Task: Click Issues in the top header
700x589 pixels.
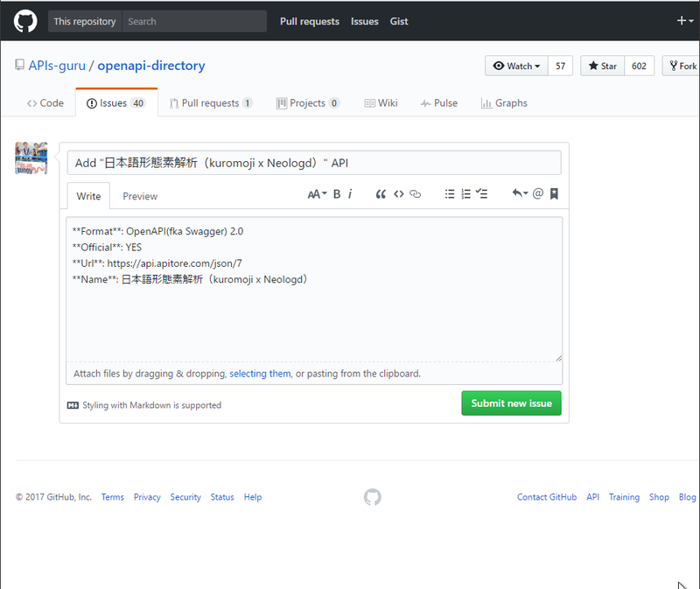Action: pyautogui.click(x=364, y=21)
